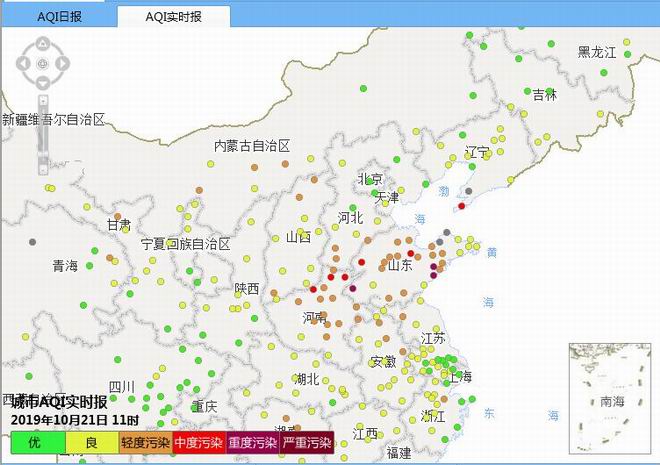Click the red marker near 辽宁 coast
660x465 pixels.
pyautogui.click(x=461, y=206)
